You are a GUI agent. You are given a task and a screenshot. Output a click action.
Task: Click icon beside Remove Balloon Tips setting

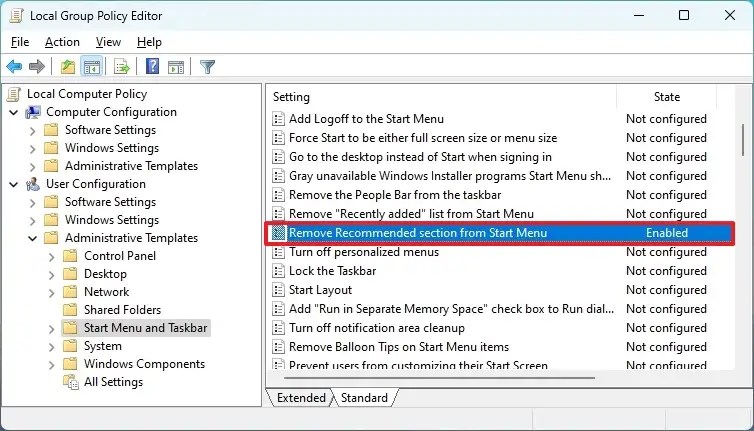tap(278, 347)
